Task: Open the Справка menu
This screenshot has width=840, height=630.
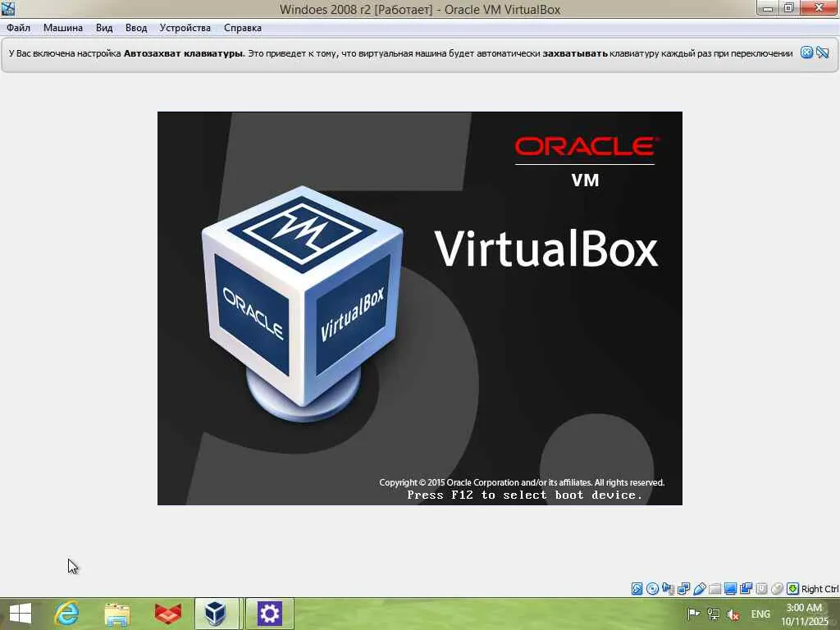Action: (x=242, y=28)
